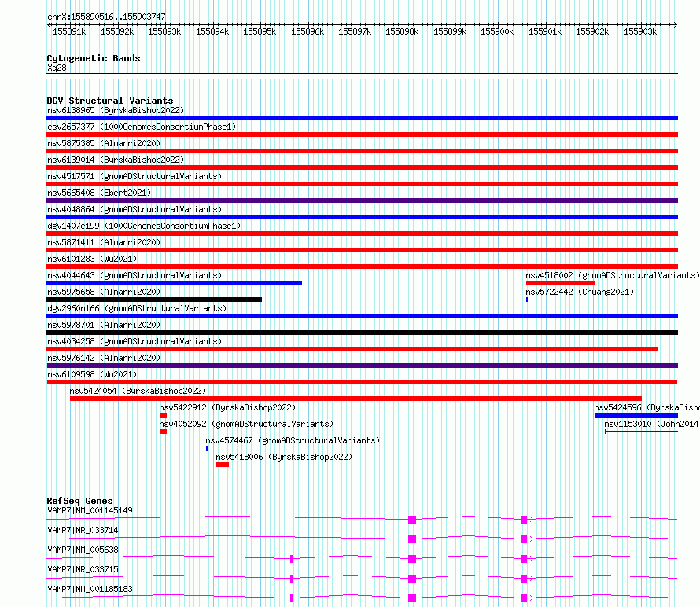700x607 pixels.
Task: Click the nsv5422912 (ByrskaBishop2022) label
Action: pos(227,407)
